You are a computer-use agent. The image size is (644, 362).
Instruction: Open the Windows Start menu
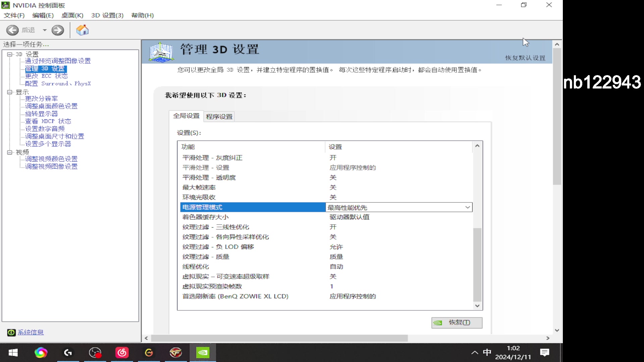click(13, 353)
